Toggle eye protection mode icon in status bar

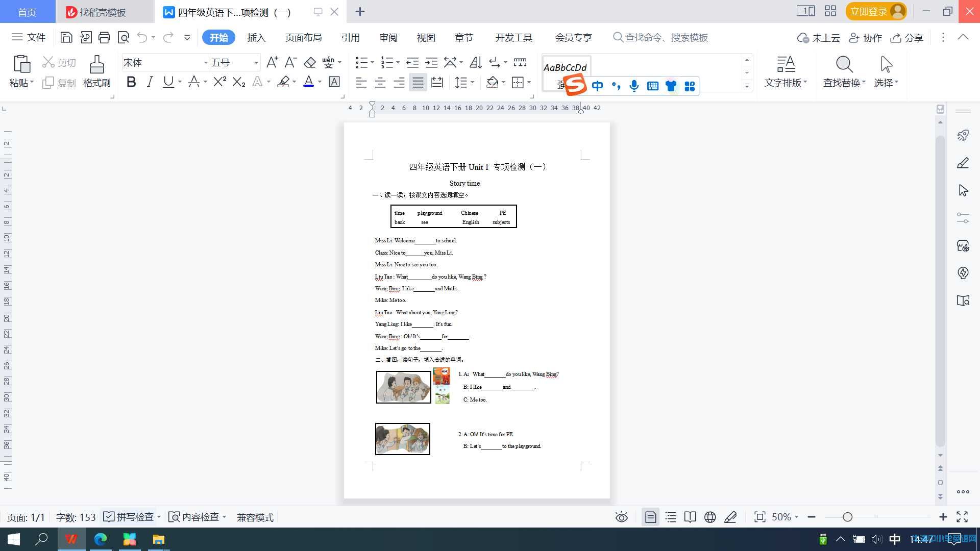(621, 517)
